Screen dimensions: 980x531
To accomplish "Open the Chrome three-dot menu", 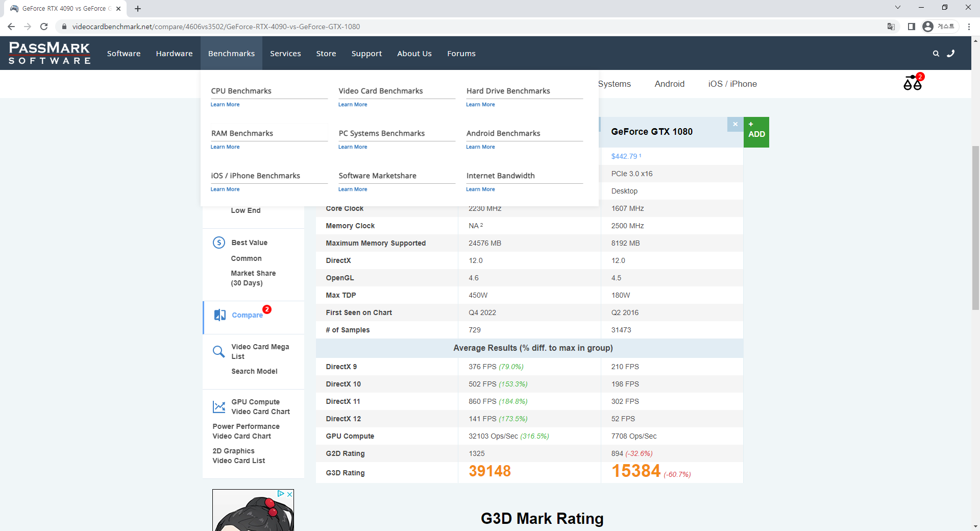I will [969, 27].
